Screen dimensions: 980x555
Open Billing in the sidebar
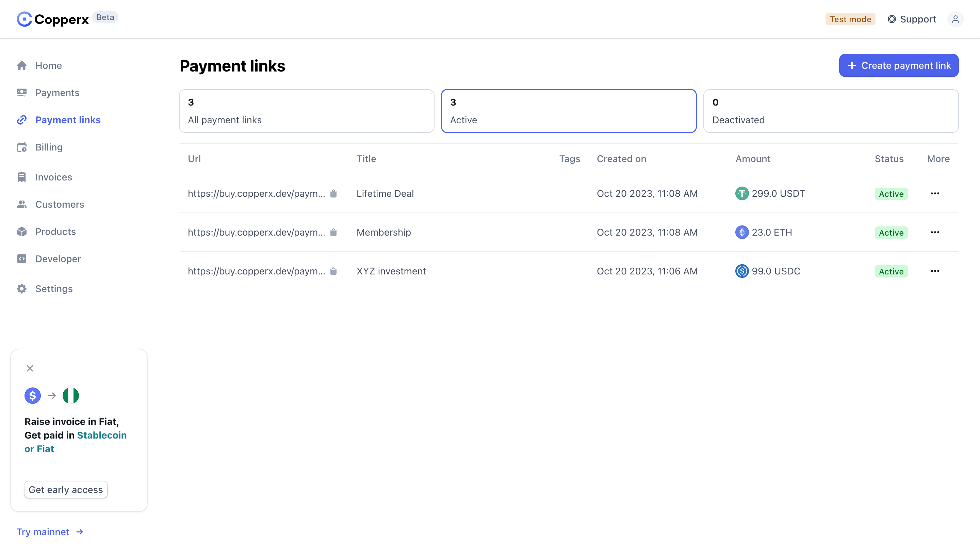(39, 147)
